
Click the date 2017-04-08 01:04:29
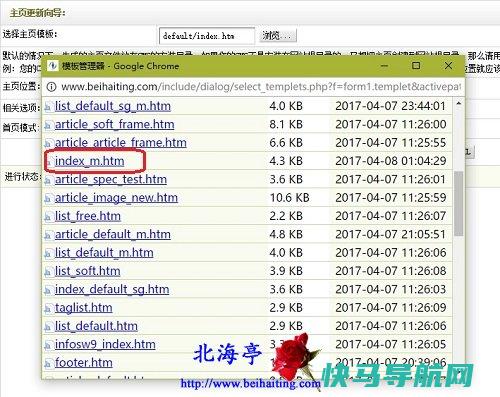[391, 161]
